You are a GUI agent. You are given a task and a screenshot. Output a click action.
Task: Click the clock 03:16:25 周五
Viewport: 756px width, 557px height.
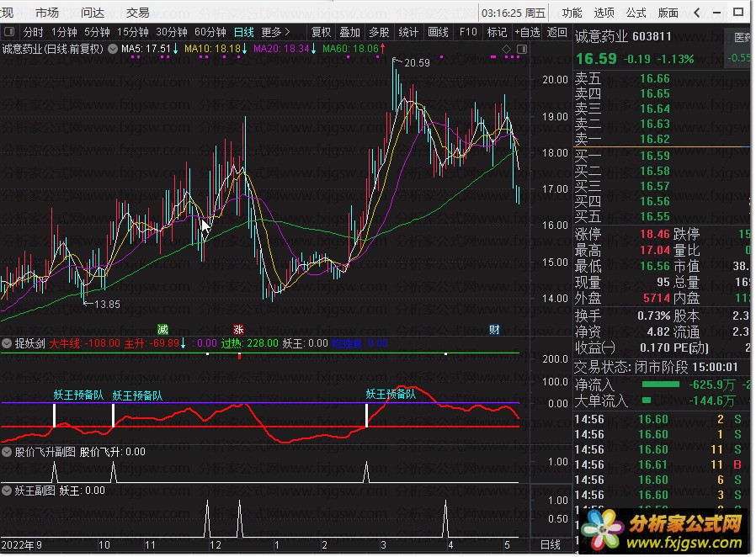tap(514, 13)
